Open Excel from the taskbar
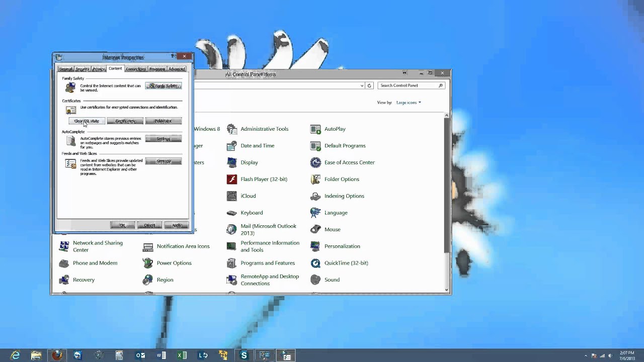The height and width of the screenshot is (362, 644). (182, 355)
